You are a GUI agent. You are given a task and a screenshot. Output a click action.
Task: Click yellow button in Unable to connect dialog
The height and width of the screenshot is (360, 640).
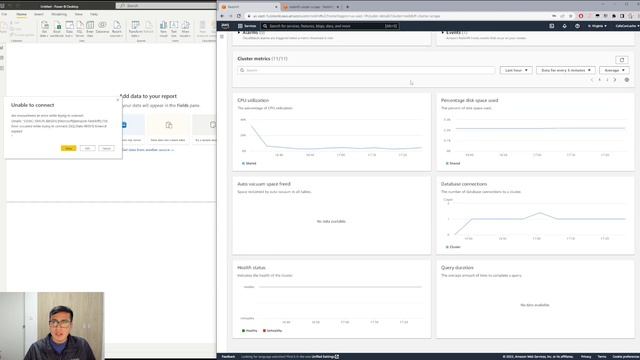tap(69, 148)
